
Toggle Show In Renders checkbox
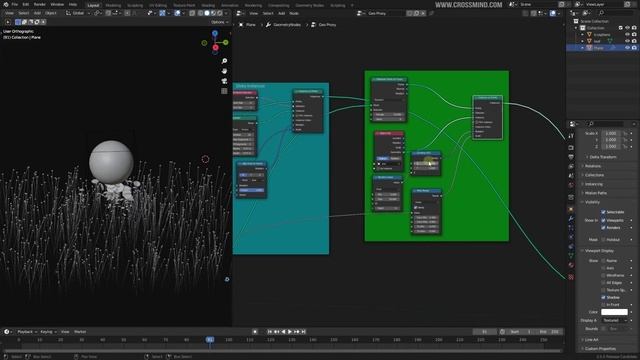pos(603,228)
